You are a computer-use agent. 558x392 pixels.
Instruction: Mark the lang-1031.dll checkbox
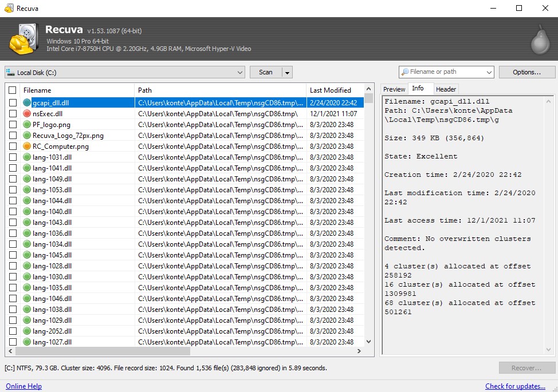pyautogui.click(x=13, y=157)
